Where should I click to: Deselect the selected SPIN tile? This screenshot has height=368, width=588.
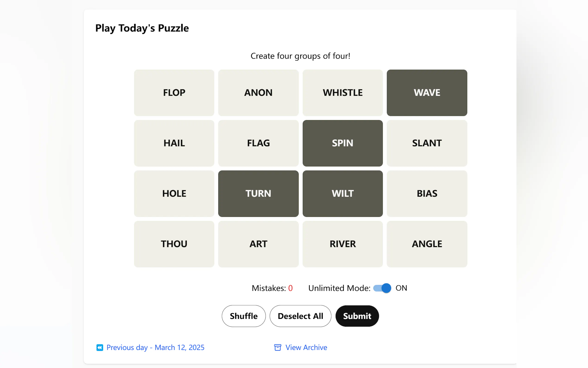point(342,143)
